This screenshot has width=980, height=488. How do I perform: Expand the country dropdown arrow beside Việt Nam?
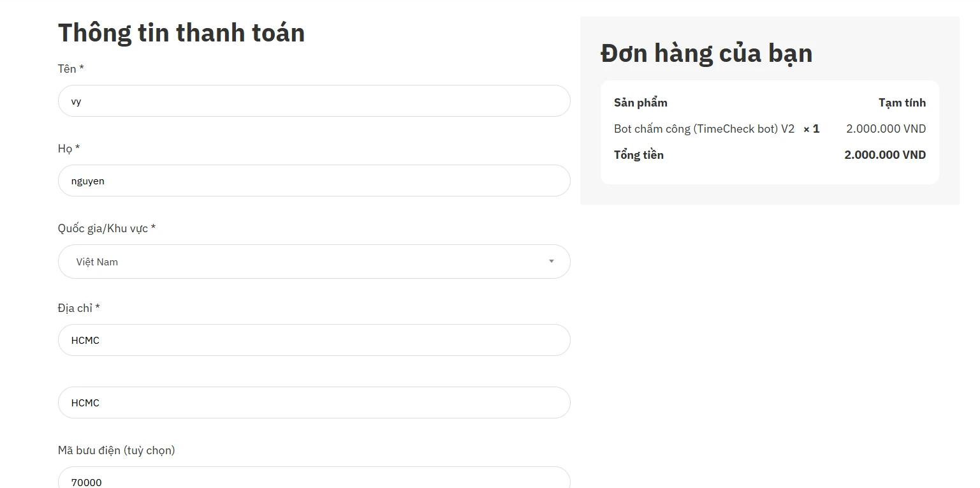[x=551, y=262]
